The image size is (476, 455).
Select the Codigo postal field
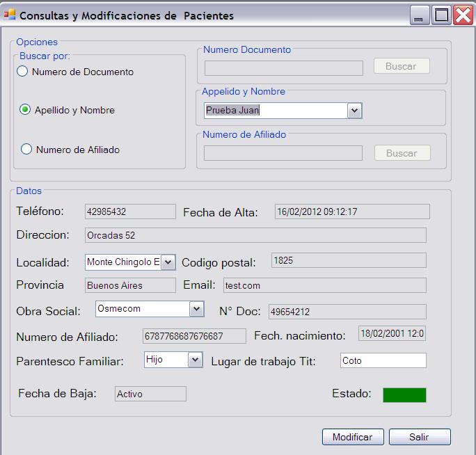[348, 260]
